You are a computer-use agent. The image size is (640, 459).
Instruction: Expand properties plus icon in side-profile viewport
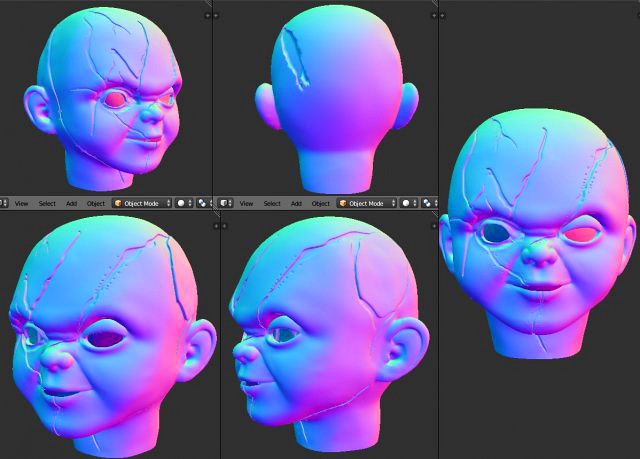click(x=434, y=226)
